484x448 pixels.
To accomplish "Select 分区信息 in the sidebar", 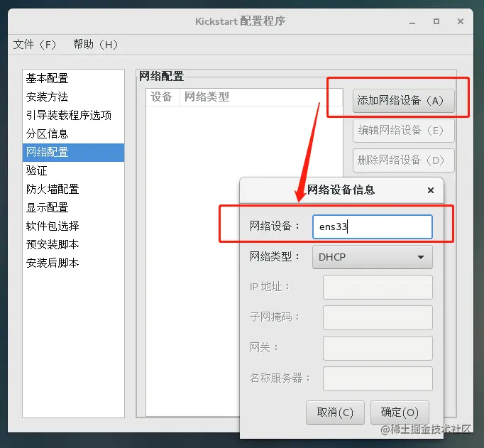I will 74,134.
